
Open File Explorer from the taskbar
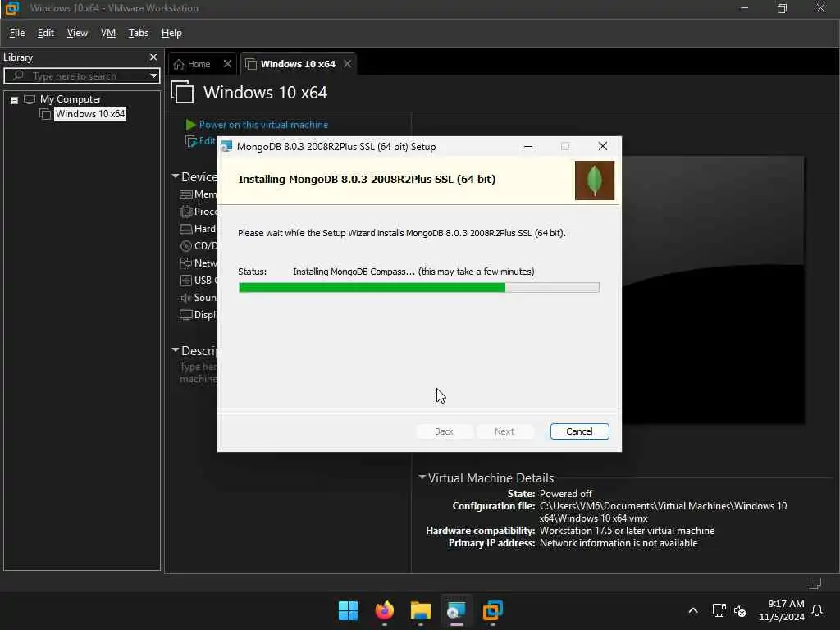click(x=421, y=610)
